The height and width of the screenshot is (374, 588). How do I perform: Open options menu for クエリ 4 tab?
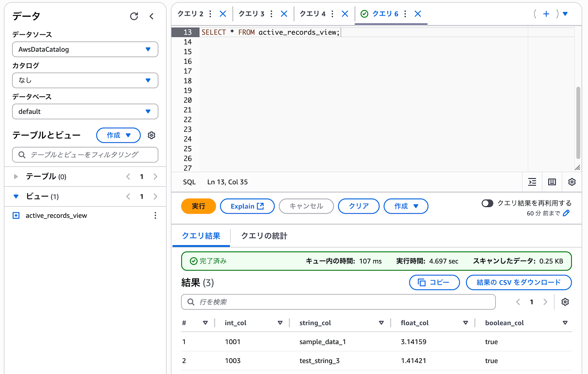tap(332, 14)
